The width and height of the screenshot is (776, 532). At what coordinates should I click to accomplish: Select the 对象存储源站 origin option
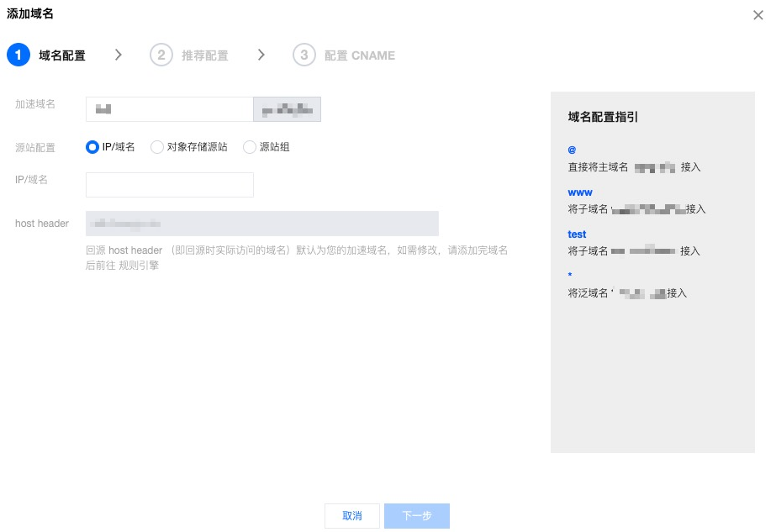pos(156,146)
